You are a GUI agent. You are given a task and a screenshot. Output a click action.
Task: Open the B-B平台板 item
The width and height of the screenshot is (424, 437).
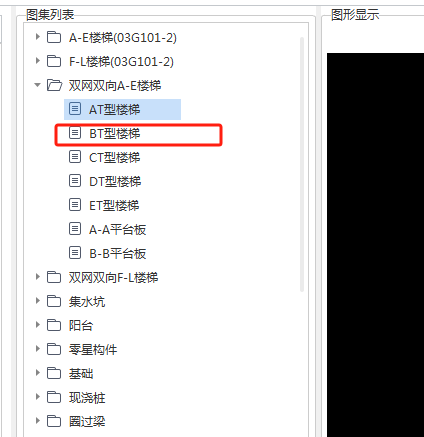click(108, 253)
